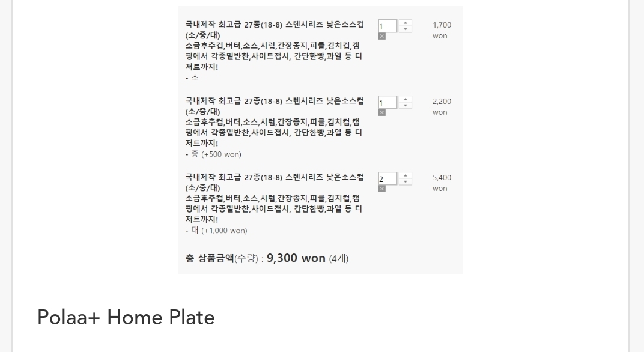Increase quantity of the 소 size item

pos(406,23)
